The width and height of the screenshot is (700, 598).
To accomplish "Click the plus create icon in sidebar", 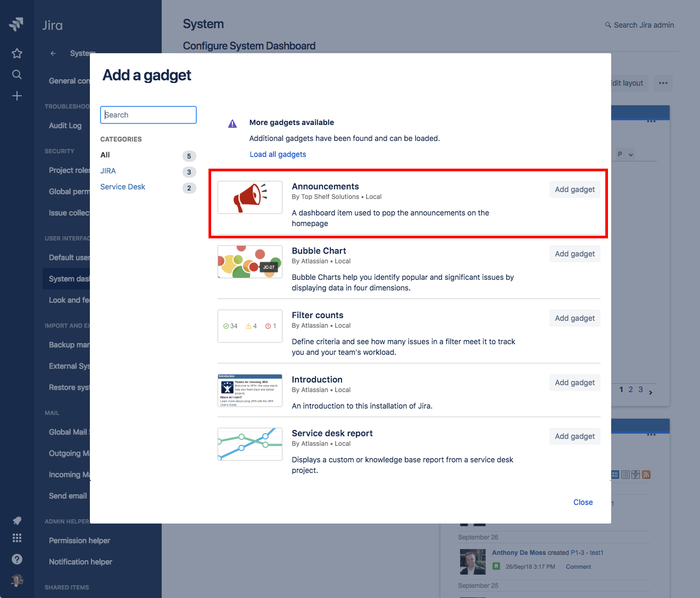I will [17, 96].
